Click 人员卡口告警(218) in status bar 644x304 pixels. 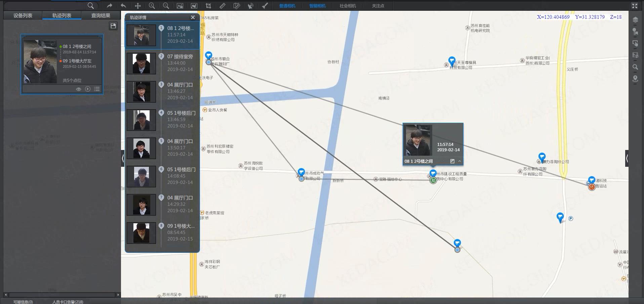(x=68, y=302)
